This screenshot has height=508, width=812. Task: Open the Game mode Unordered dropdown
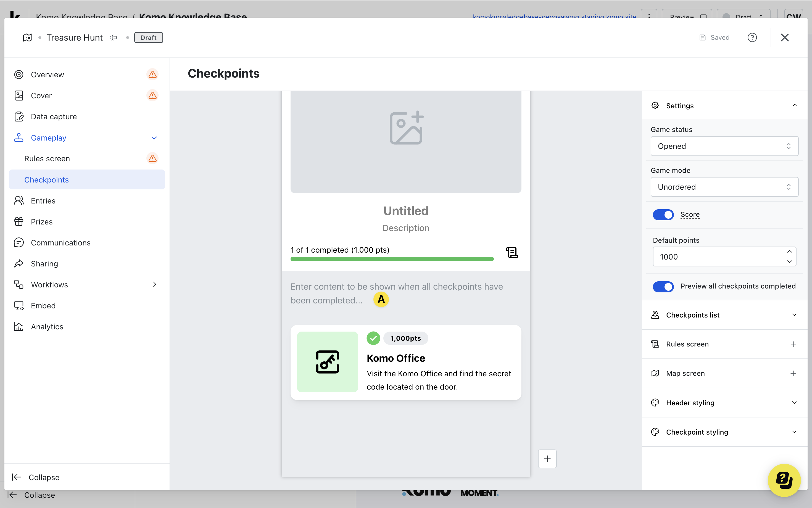tap(724, 187)
